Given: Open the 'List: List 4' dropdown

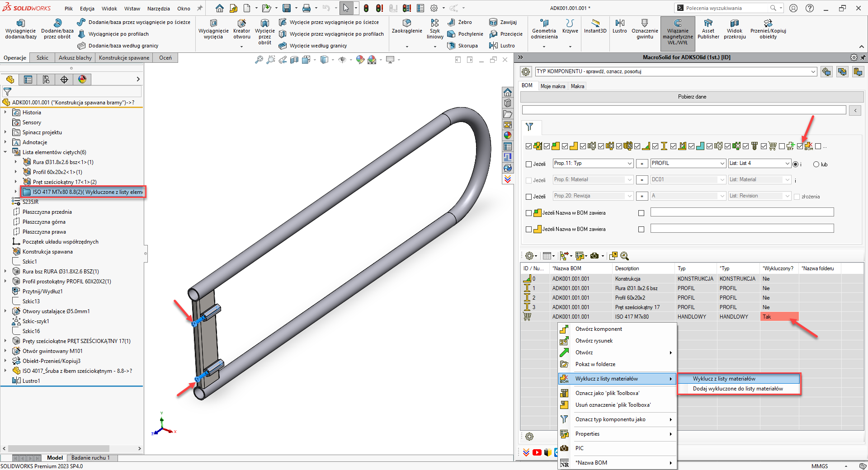Looking at the screenshot, I should pos(787,164).
